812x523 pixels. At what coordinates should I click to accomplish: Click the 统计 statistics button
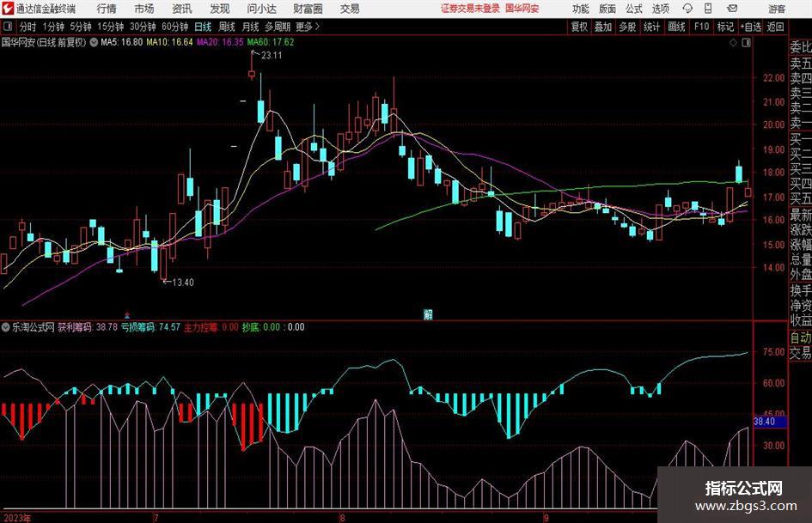click(x=651, y=27)
